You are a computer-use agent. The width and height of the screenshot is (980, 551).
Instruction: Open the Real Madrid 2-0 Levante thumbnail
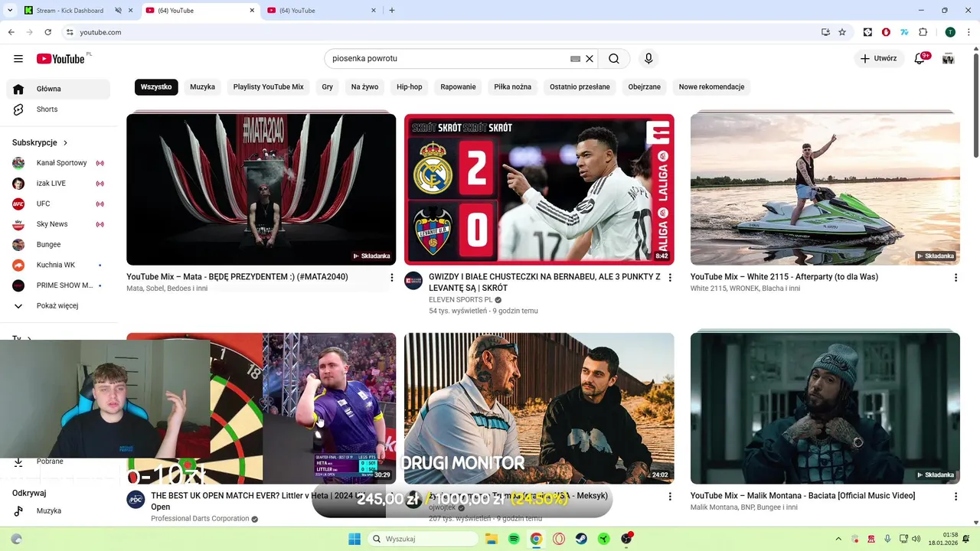(539, 189)
